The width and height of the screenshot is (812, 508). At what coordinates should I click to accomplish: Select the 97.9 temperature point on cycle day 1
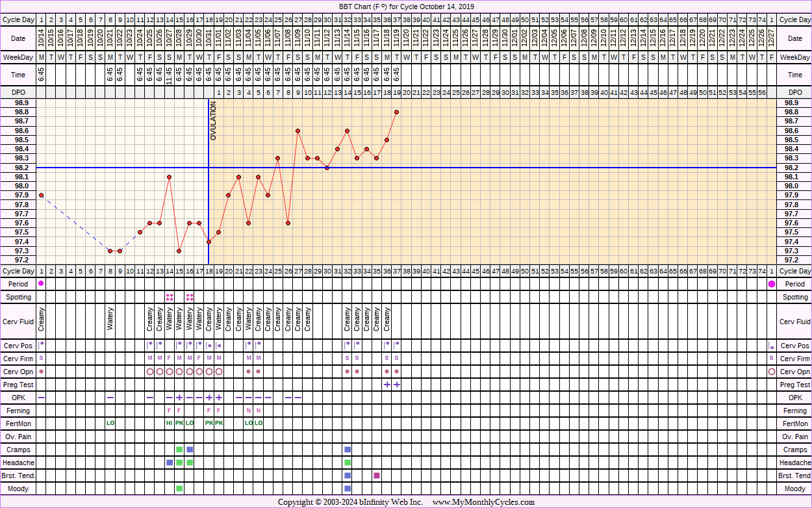[x=41, y=195]
